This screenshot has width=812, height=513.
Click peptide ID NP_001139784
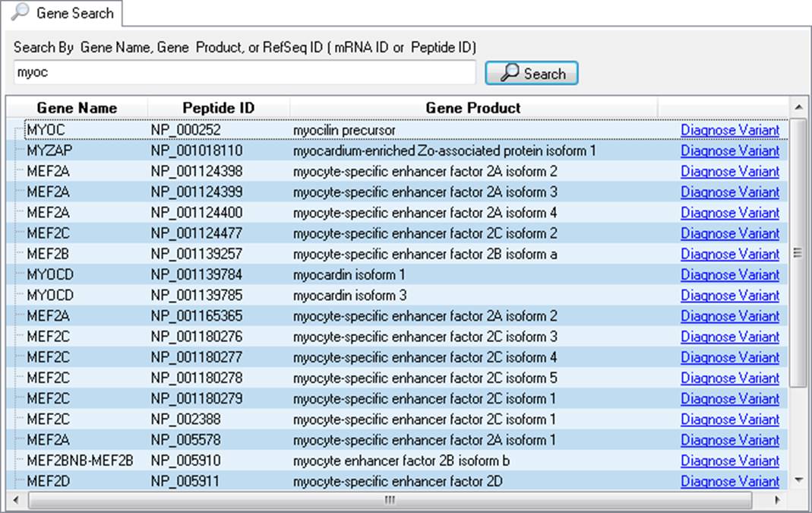(x=197, y=274)
